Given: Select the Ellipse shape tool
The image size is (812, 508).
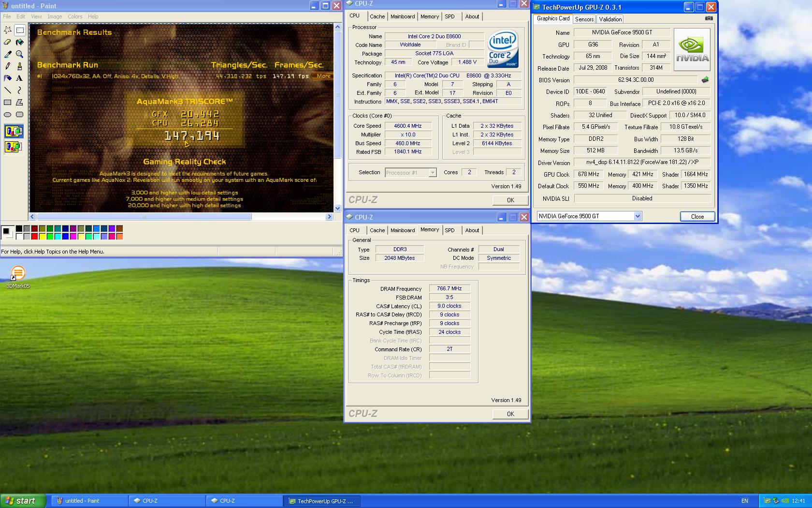Looking at the screenshot, I should 8,115.
